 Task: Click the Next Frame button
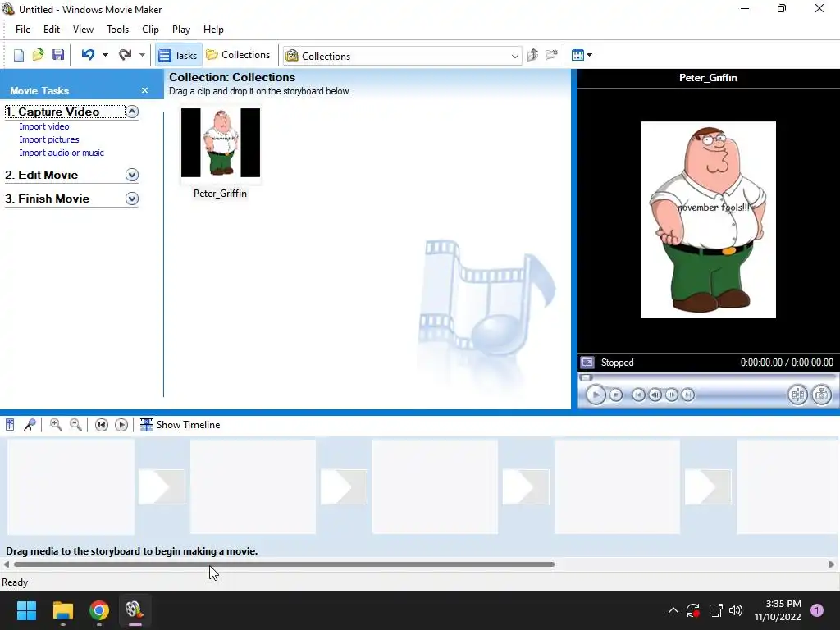671,395
